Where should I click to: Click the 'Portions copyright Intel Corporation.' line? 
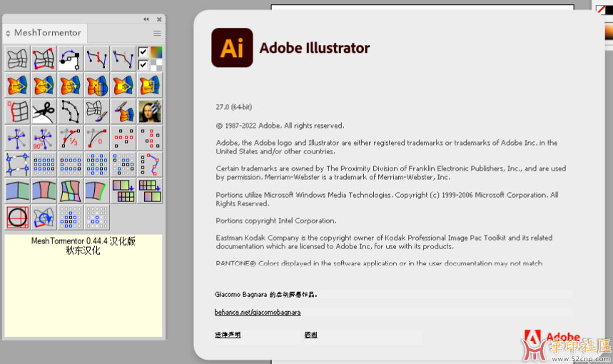tap(276, 221)
